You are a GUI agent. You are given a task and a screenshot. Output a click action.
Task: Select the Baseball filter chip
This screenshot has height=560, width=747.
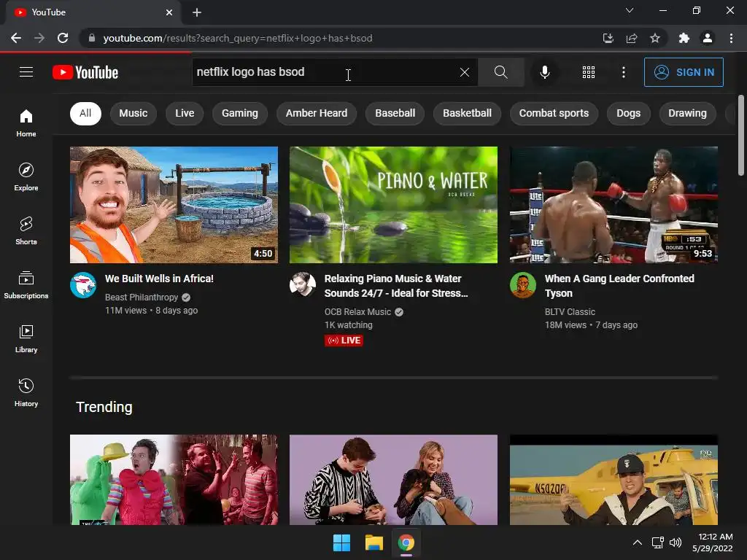click(x=395, y=113)
